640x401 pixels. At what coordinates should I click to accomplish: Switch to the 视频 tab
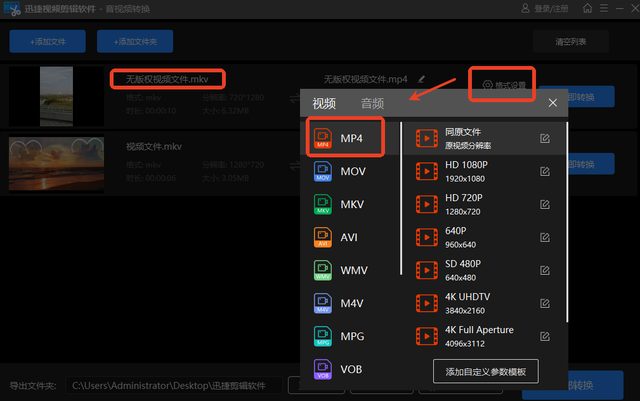tap(324, 103)
